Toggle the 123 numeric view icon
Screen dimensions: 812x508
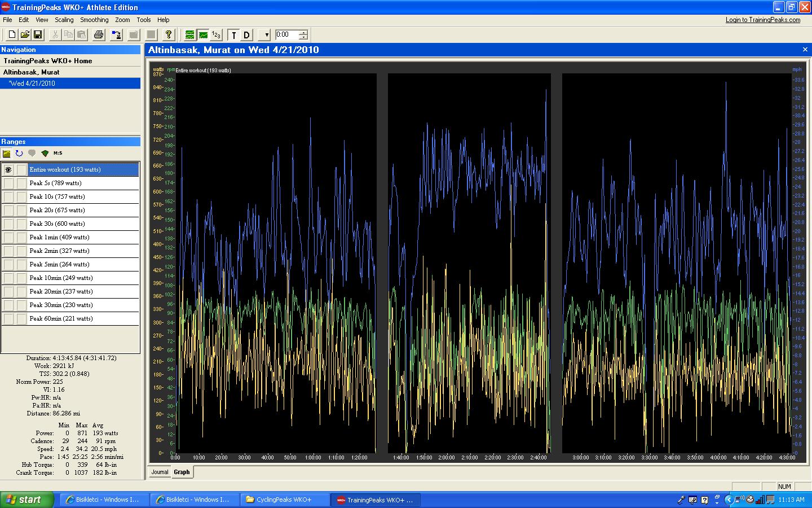[216, 35]
